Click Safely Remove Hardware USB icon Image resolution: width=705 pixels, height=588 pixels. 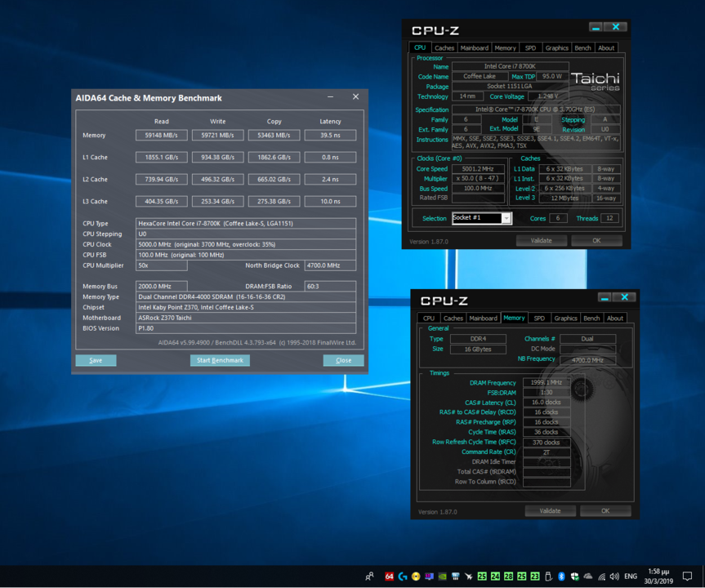[548, 577]
